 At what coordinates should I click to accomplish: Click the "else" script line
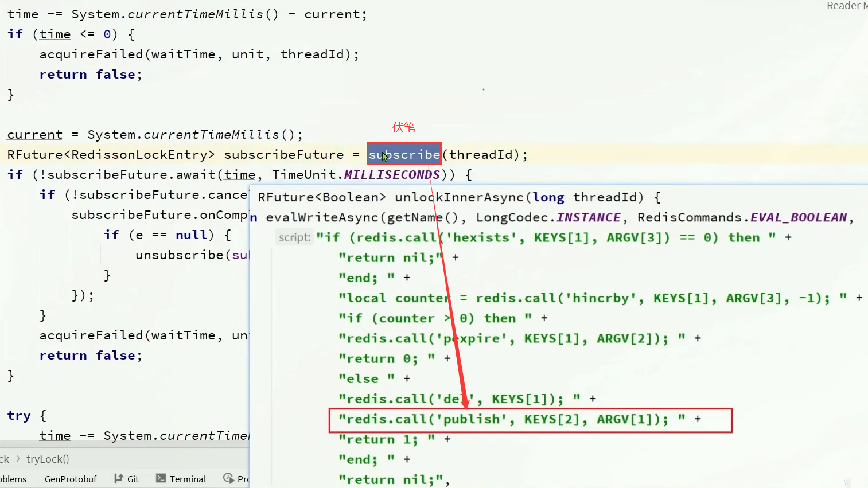(375, 378)
